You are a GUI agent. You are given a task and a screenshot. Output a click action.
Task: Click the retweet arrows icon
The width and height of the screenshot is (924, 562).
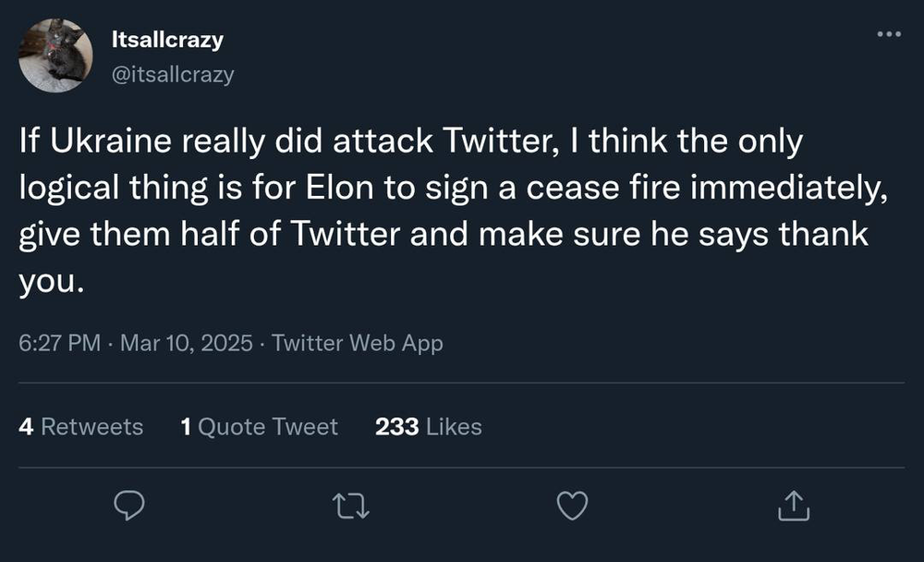pos(351,505)
